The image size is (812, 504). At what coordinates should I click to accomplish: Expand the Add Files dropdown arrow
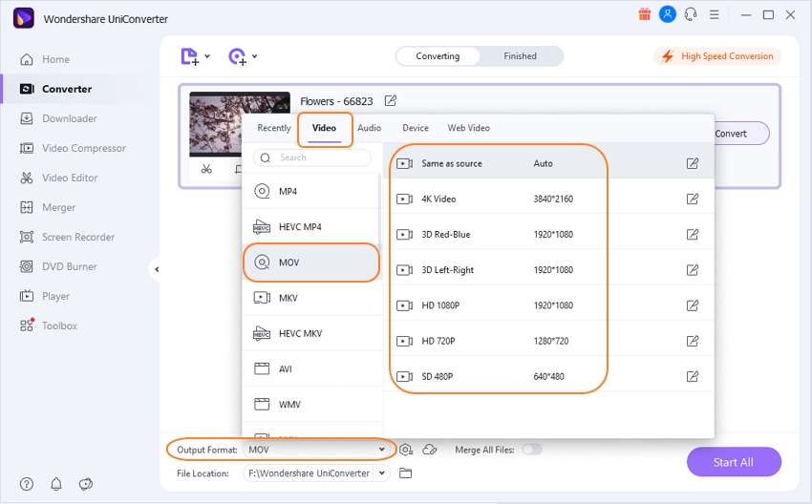click(207, 56)
